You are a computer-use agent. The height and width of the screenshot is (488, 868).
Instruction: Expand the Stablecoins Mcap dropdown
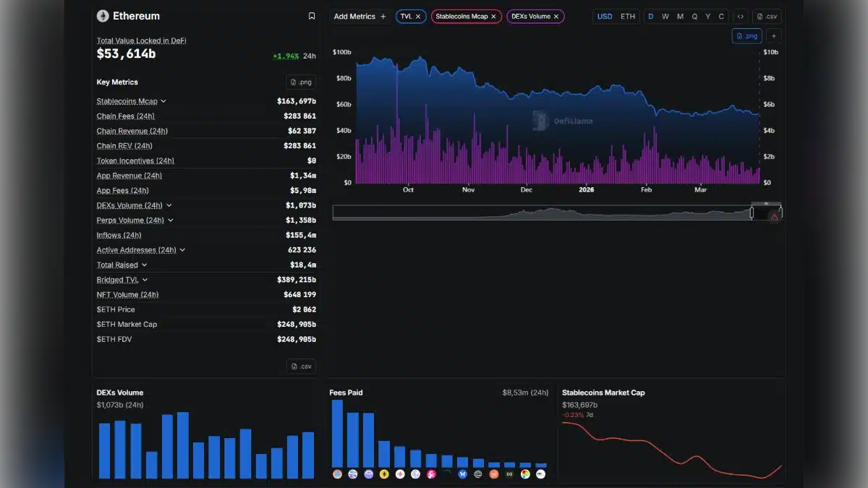[163, 100]
